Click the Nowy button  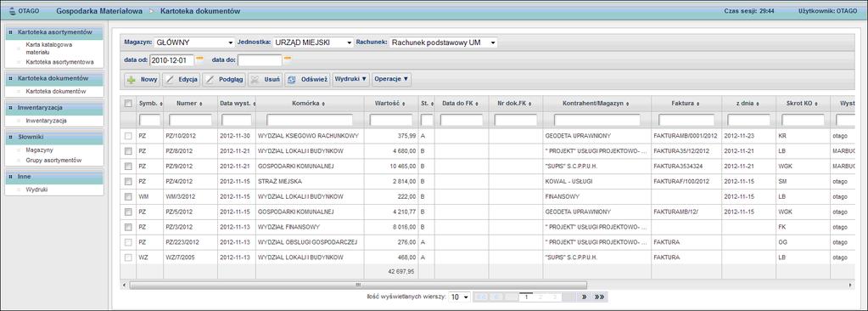tap(143, 79)
